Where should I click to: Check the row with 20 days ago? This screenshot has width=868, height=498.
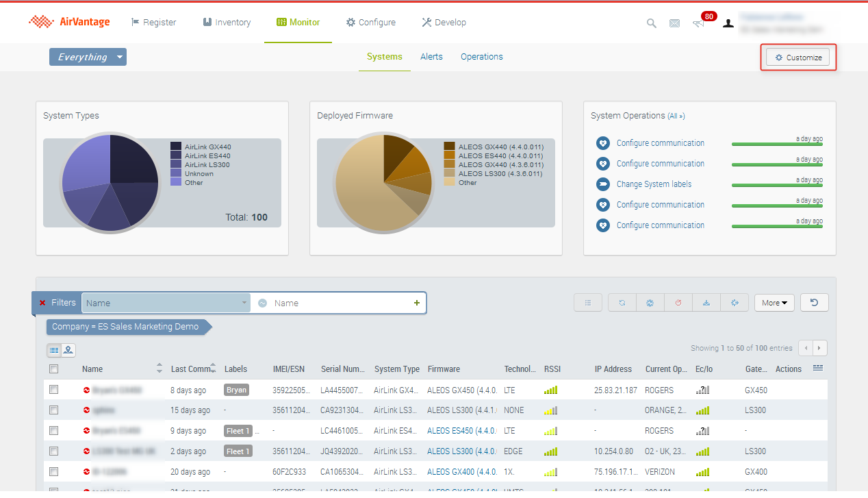pos(54,472)
